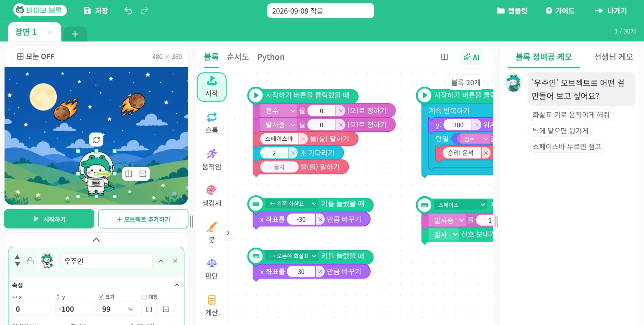Click the 저장 save button

[x=96, y=11]
